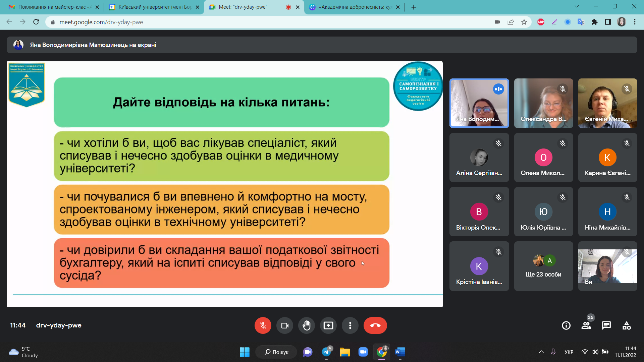Leave the call with red hang-up button
The image size is (644, 362).
point(375,325)
